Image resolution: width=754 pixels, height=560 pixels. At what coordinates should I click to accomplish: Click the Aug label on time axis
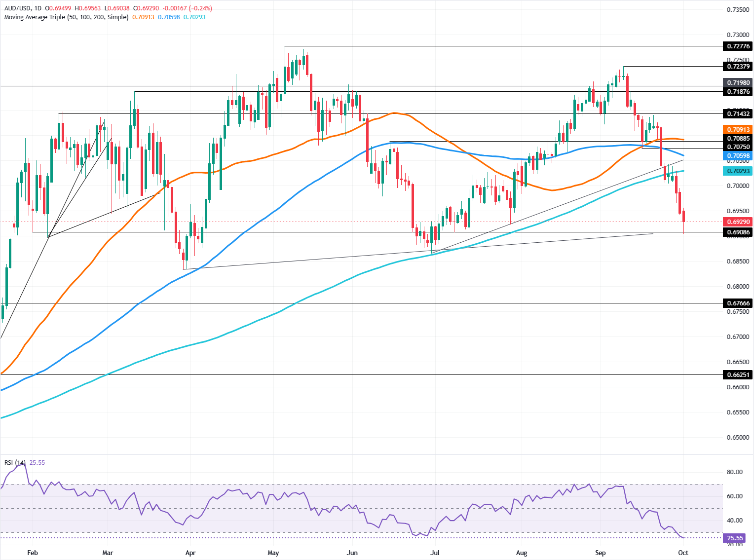pyautogui.click(x=522, y=553)
